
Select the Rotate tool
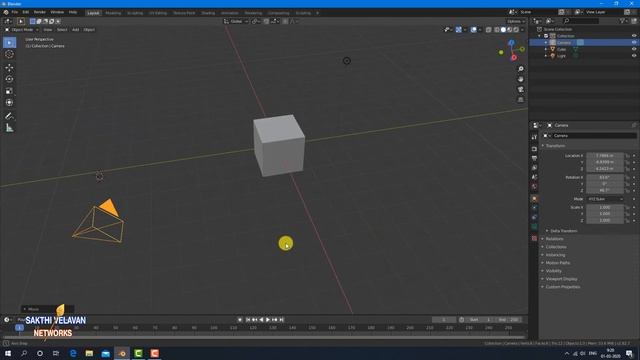[x=9, y=79]
